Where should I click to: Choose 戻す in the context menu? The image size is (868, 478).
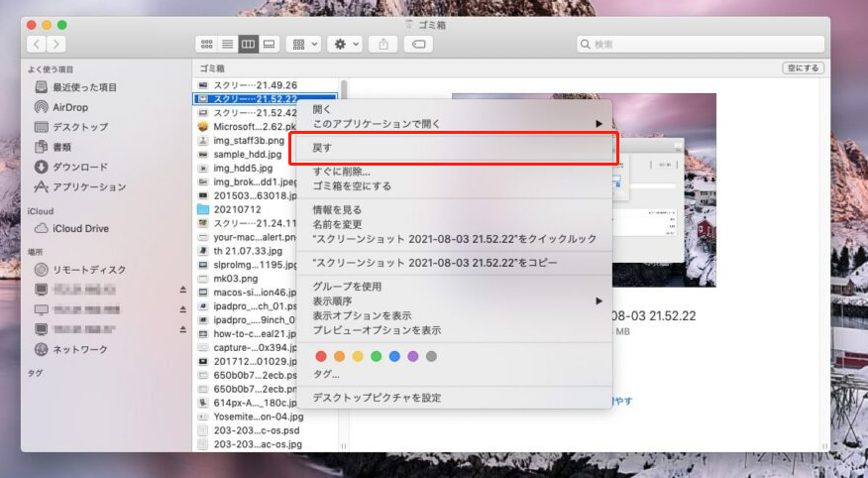click(454, 148)
